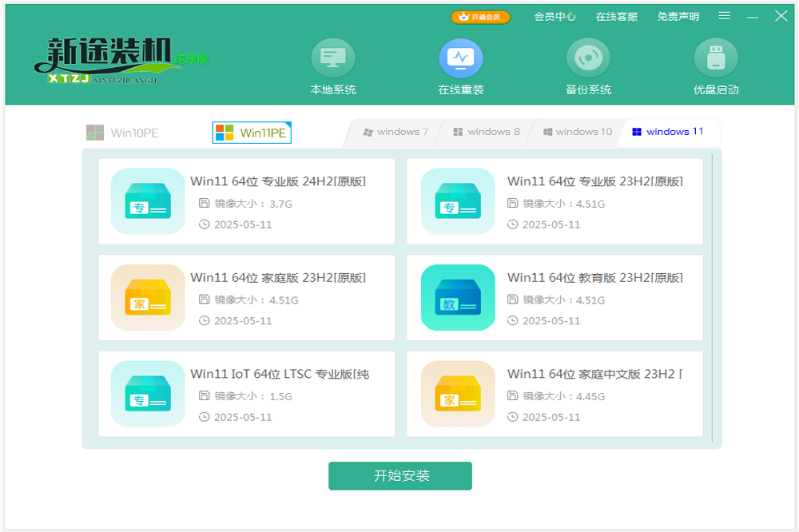Click the 开始安装 start install button
The image size is (799, 532).
coord(399,476)
